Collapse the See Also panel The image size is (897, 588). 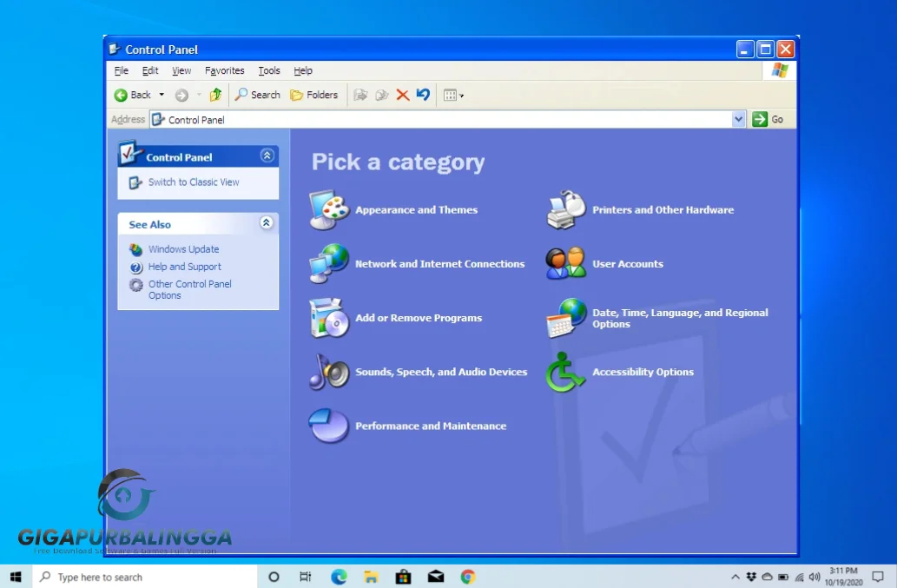265,222
